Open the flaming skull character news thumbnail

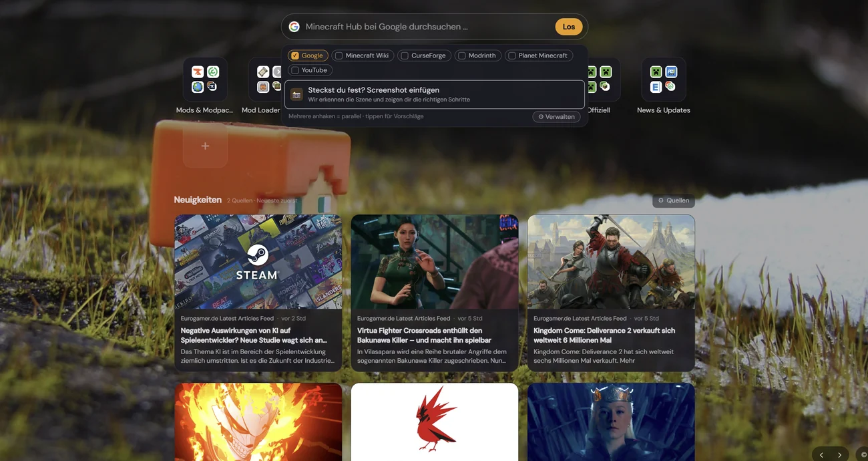(258, 422)
